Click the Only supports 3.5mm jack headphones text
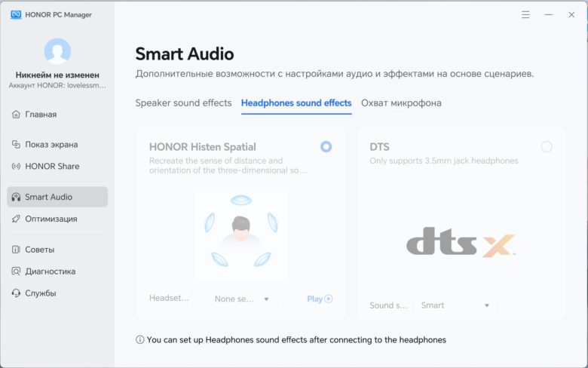 444,161
